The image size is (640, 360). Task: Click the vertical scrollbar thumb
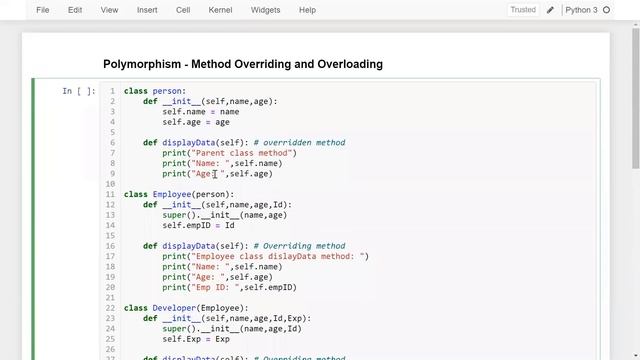636,98
